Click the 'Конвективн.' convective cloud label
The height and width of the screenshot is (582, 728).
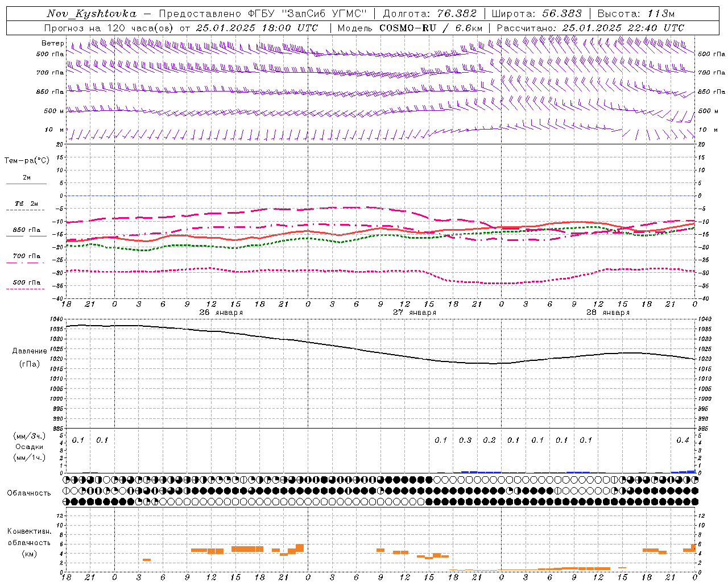pos(30,531)
